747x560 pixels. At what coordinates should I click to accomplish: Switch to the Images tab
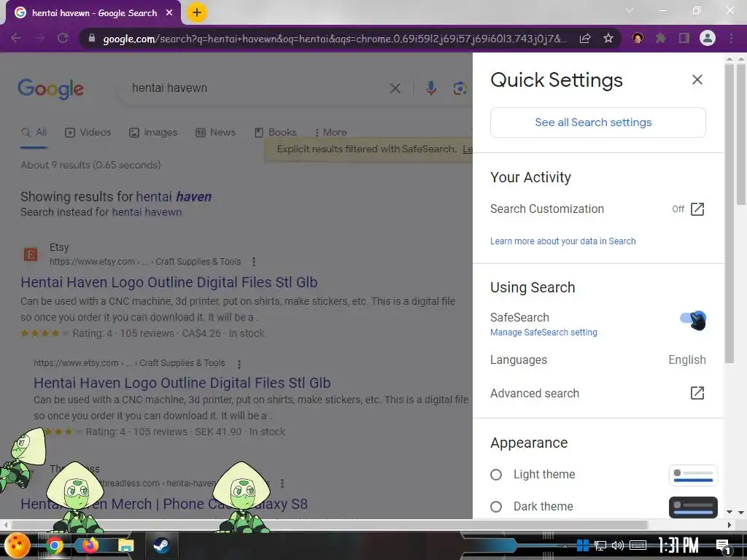[153, 133]
